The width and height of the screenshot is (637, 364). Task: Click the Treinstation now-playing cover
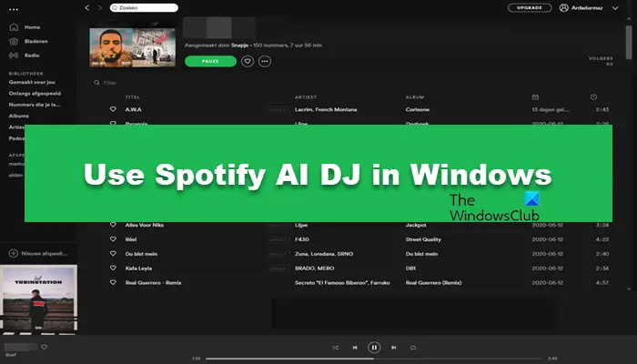pos(38,299)
